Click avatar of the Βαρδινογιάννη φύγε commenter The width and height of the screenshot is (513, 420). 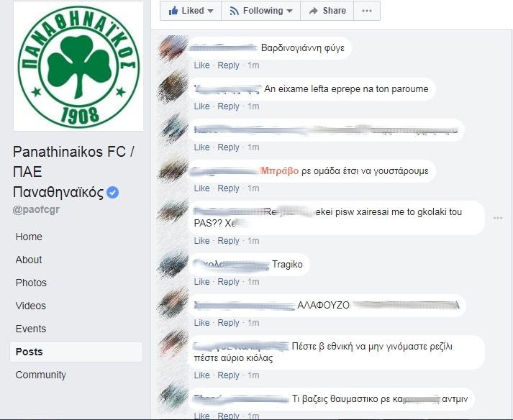click(x=173, y=48)
